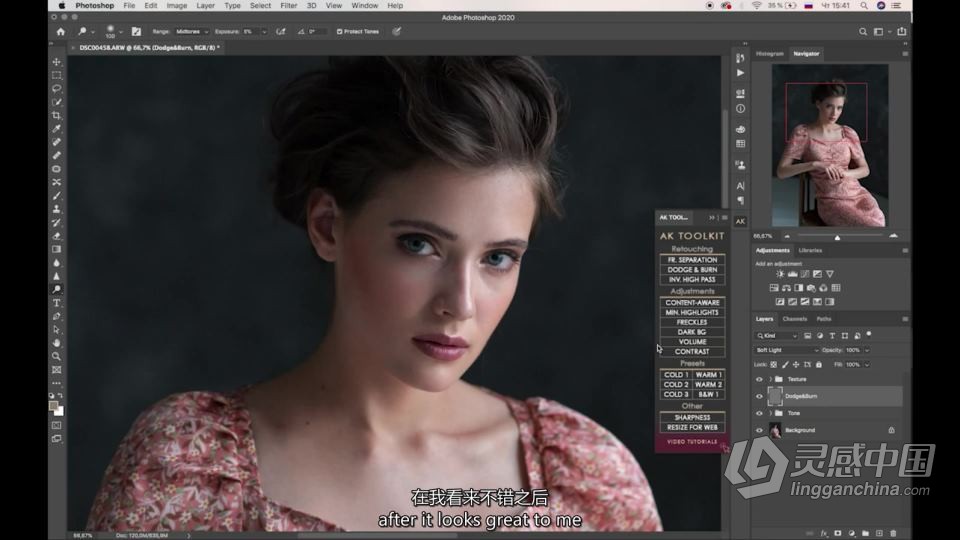The image size is (960, 540).
Task: Switch to the Libraries tab
Action: pyautogui.click(x=810, y=250)
